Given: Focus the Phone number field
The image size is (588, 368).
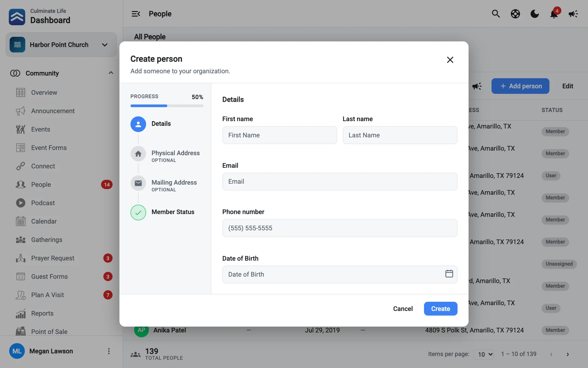Looking at the screenshot, I should pyautogui.click(x=340, y=228).
